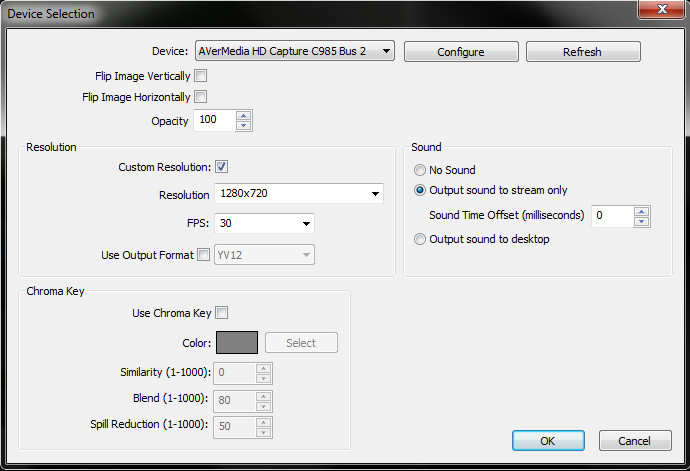Increase Opacity with up arrow
Screen dimensions: 690x471
(x=243, y=116)
